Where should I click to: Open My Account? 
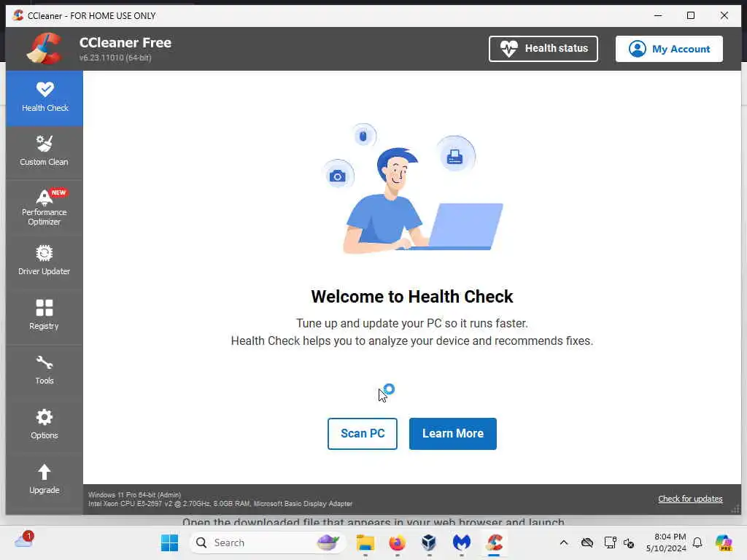click(x=669, y=49)
